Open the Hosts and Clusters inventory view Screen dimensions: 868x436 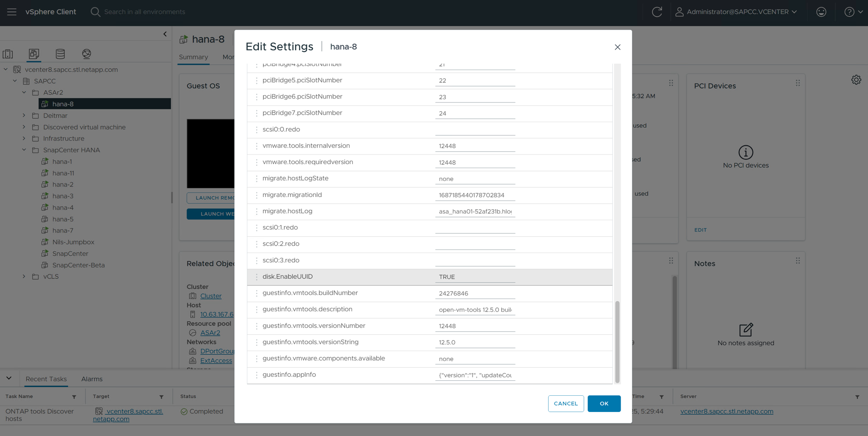click(x=8, y=54)
